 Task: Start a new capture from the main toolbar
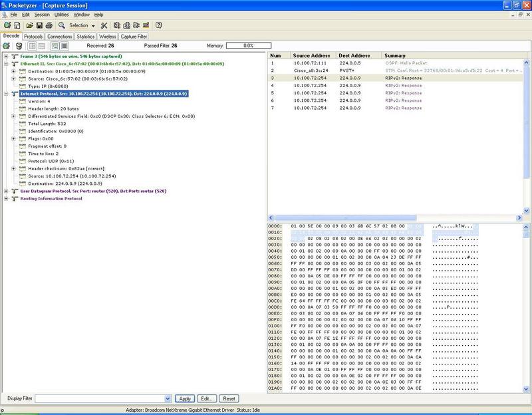[7, 25]
